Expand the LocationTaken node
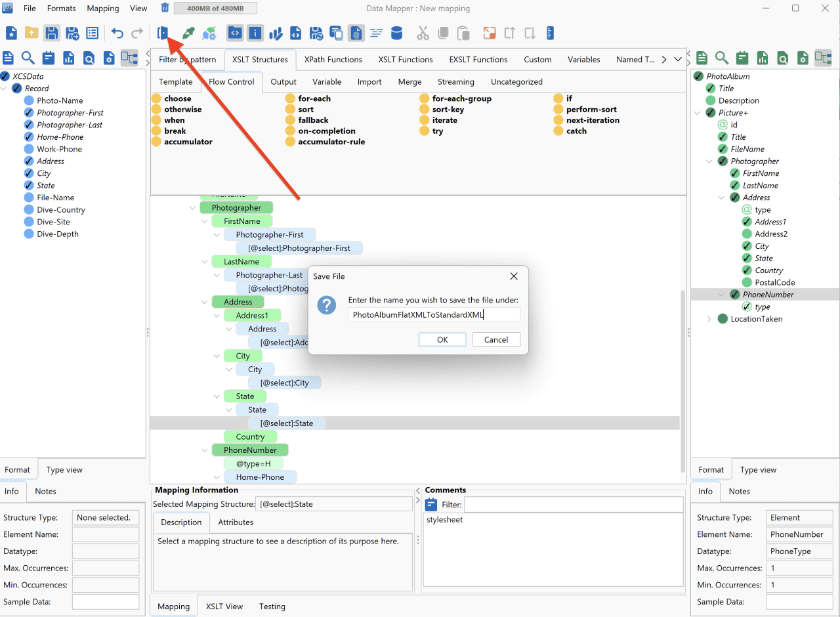The width and height of the screenshot is (840, 617). pyautogui.click(x=709, y=319)
